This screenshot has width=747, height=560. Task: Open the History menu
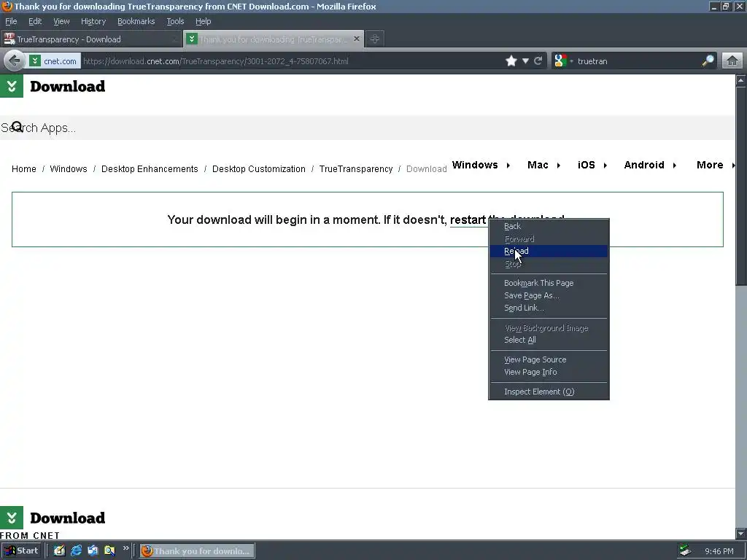[x=93, y=21]
